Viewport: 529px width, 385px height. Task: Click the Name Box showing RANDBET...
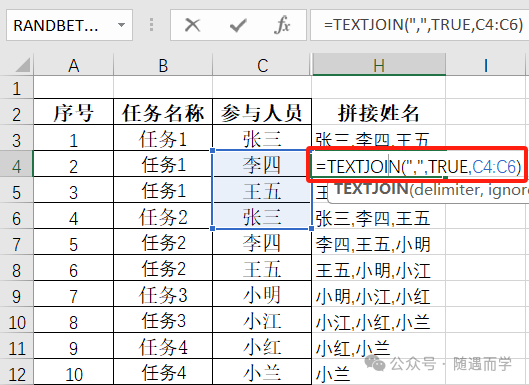click(x=69, y=25)
